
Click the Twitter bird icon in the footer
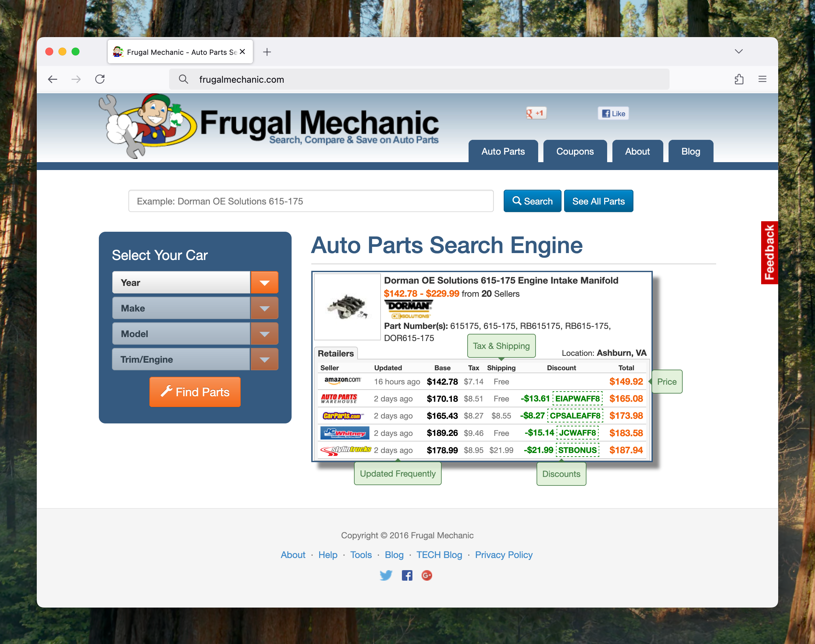pyautogui.click(x=386, y=575)
